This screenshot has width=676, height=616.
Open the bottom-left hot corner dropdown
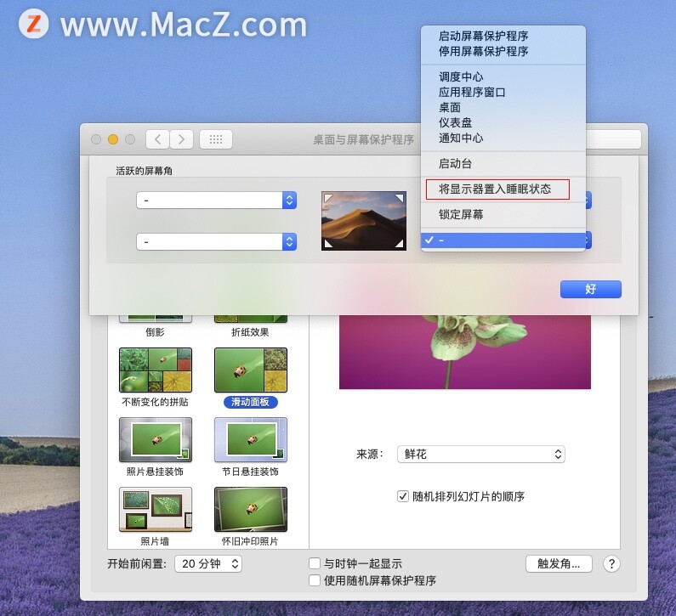click(217, 241)
